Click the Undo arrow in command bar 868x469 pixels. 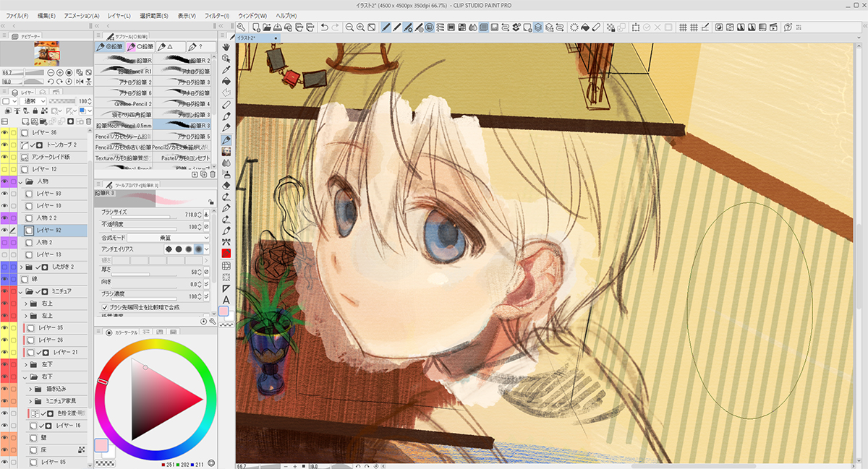click(x=325, y=27)
